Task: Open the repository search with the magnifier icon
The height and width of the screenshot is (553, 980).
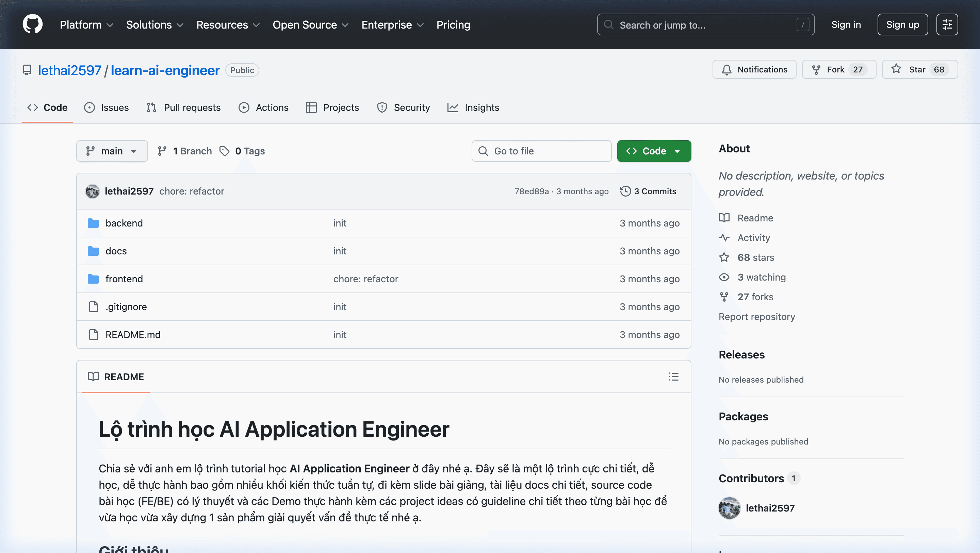Action: pos(609,24)
